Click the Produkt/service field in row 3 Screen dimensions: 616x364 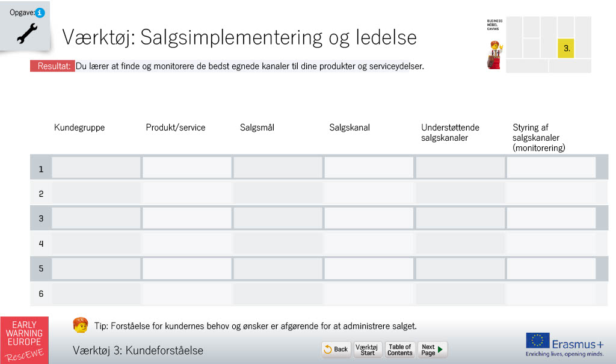[x=186, y=217]
